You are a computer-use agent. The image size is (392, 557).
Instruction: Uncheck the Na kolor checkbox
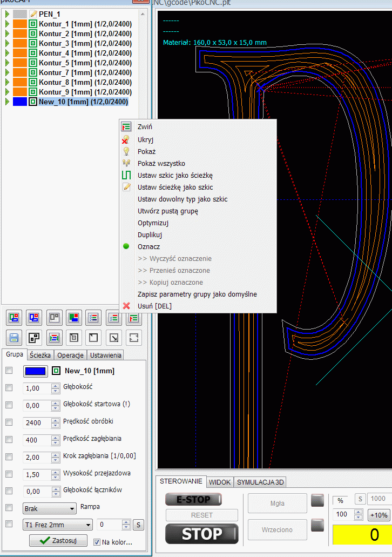(97, 542)
